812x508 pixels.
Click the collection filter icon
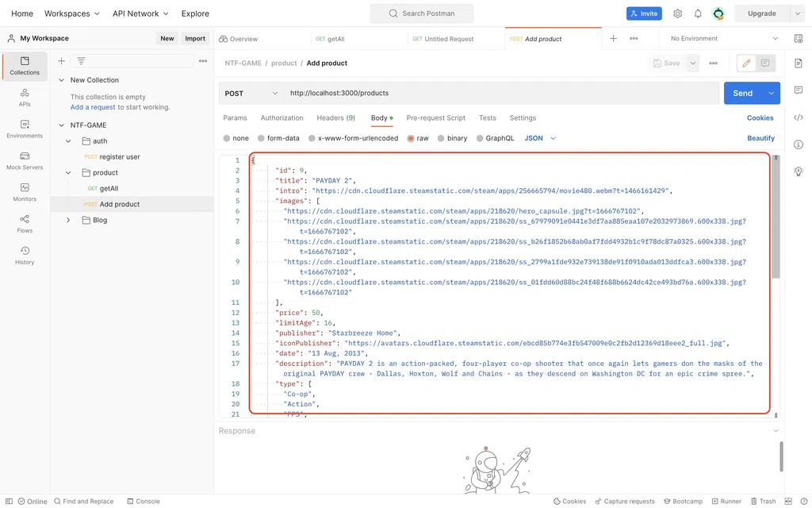[82, 61]
